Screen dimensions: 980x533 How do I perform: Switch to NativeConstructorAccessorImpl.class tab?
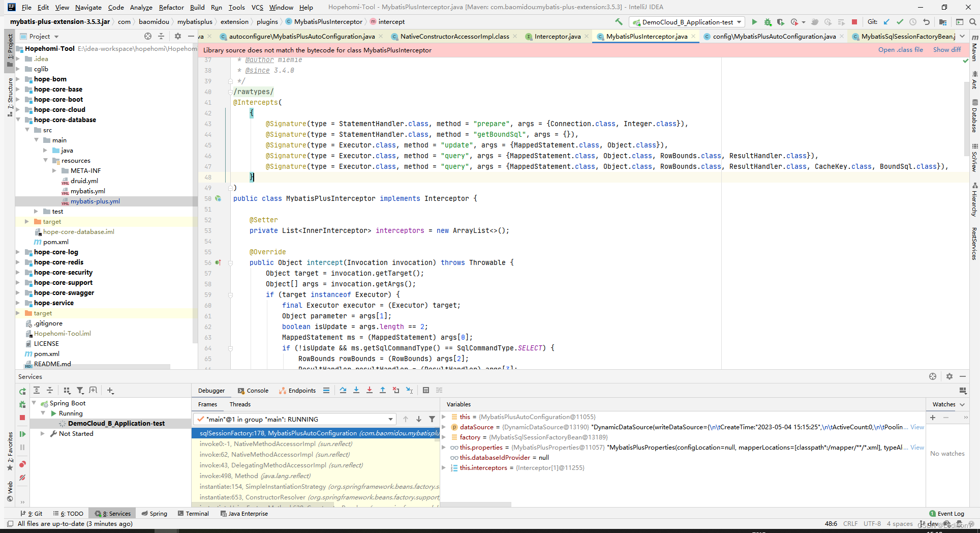coord(454,36)
